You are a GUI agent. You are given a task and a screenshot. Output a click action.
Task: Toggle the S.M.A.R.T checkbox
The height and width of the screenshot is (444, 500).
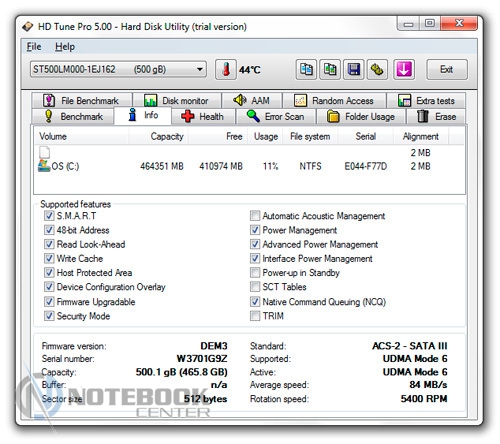click(49, 216)
